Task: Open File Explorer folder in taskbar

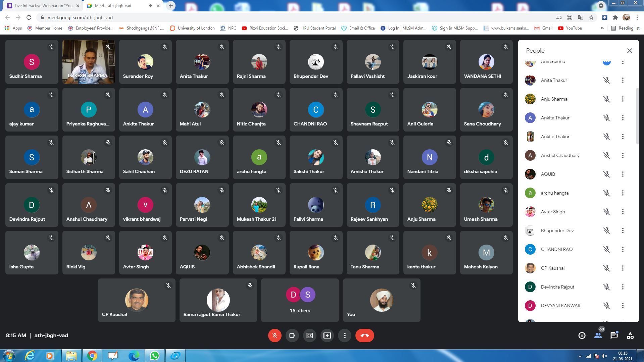Action: point(71,356)
